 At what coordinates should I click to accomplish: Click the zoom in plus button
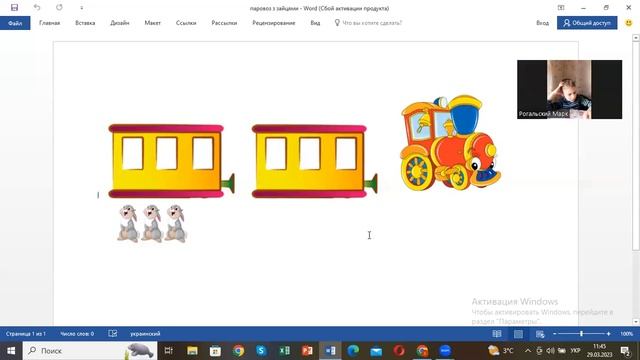[x=608, y=334]
